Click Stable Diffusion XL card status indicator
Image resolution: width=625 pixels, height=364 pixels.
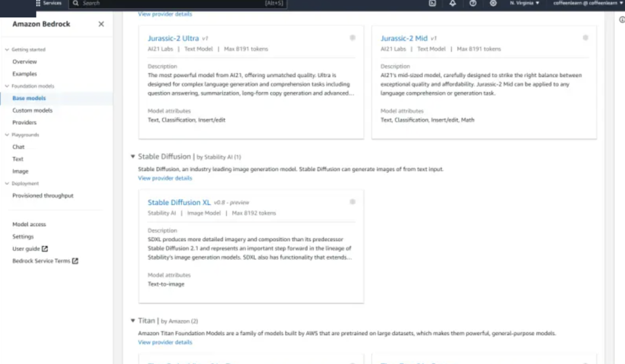tap(352, 202)
